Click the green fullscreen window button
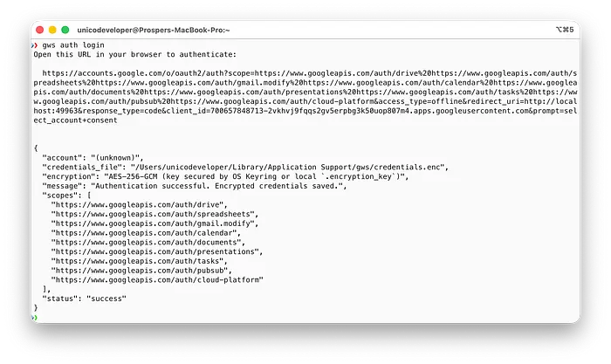Image resolution: width=611 pixels, height=364 pixels. pyautogui.click(x=65, y=30)
